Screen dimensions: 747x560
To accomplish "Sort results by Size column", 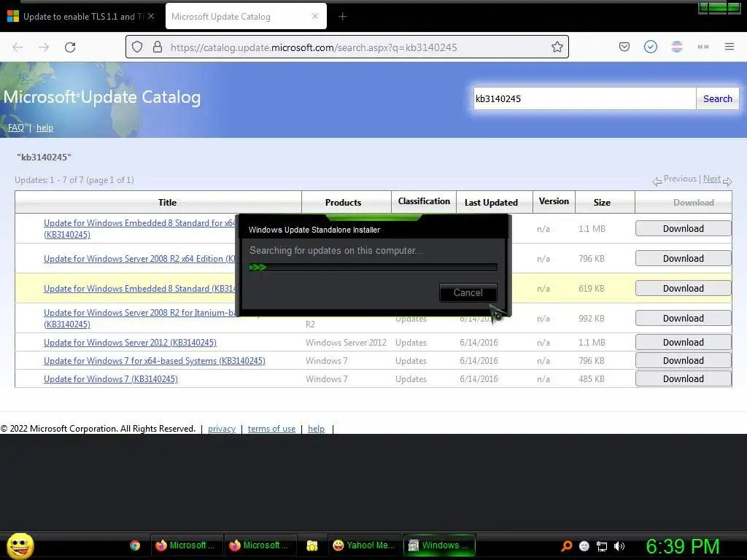I will click(x=602, y=203).
